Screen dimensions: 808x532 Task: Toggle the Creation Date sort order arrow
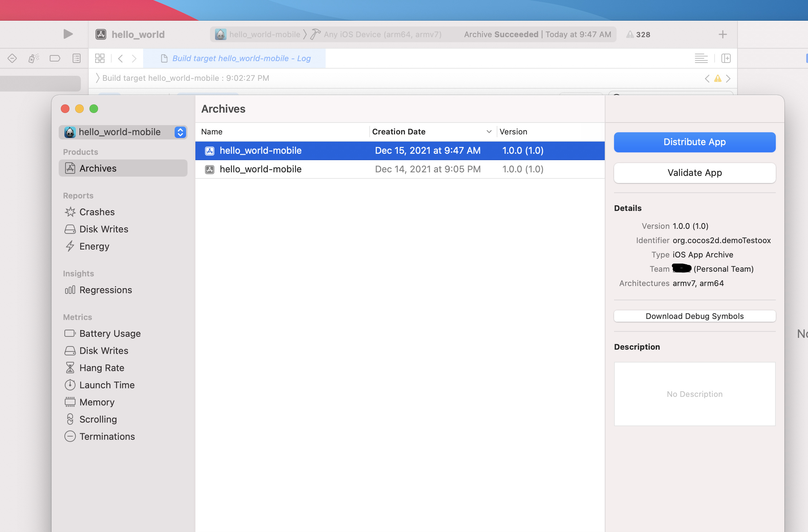[489, 132]
